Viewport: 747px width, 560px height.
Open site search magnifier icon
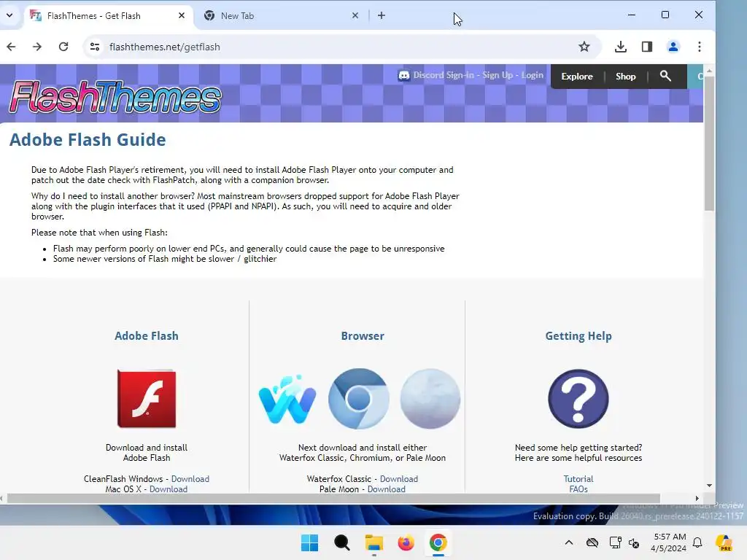pos(665,76)
